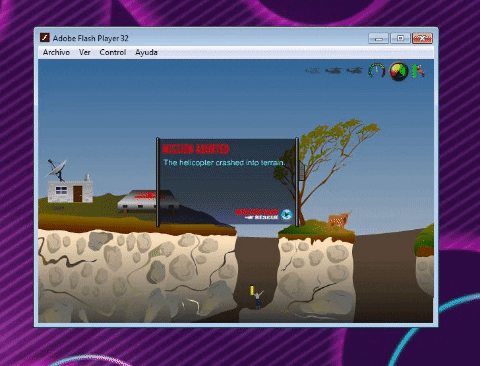Screen dimensions: 480x366
Task: Click the Adobe Flash Player title icon
Action: (x=45, y=38)
